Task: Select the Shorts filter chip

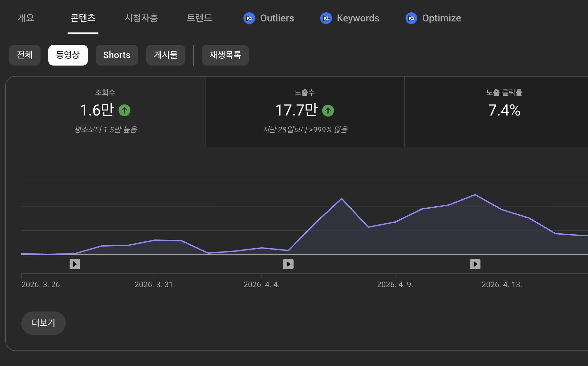Action: click(117, 55)
